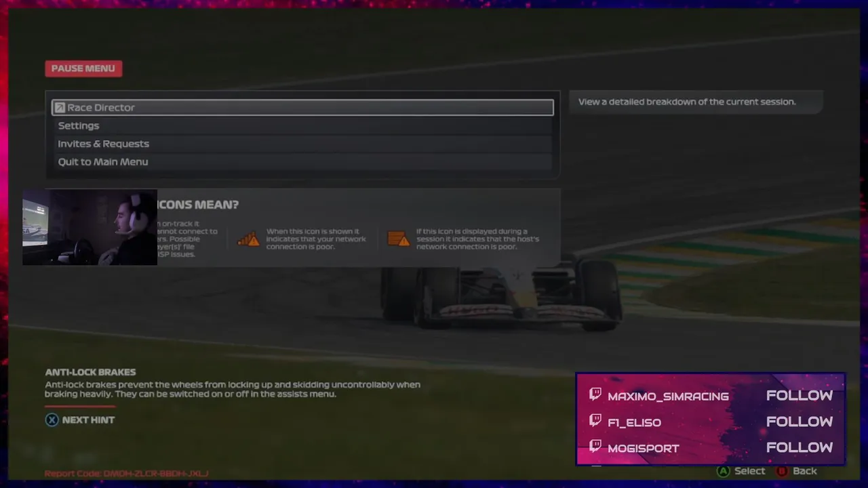The image size is (868, 488).
Task: Click the A Select button icon
Action: pyautogui.click(x=724, y=471)
